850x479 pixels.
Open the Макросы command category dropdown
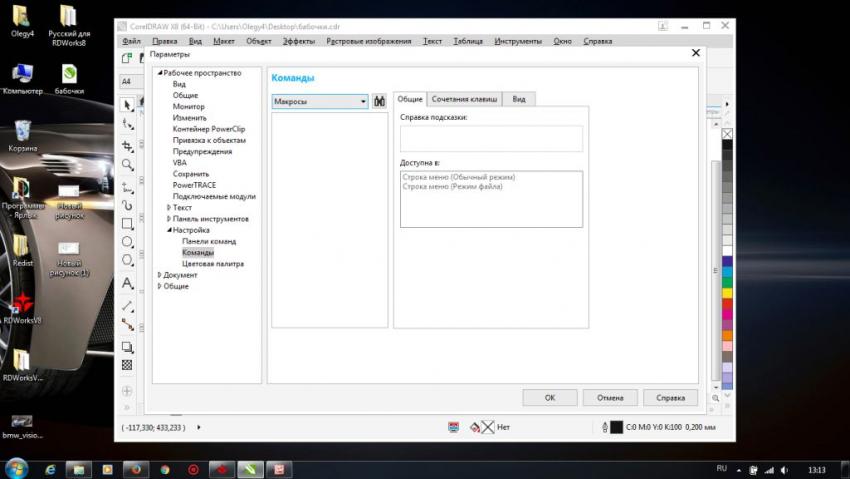(320, 101)
